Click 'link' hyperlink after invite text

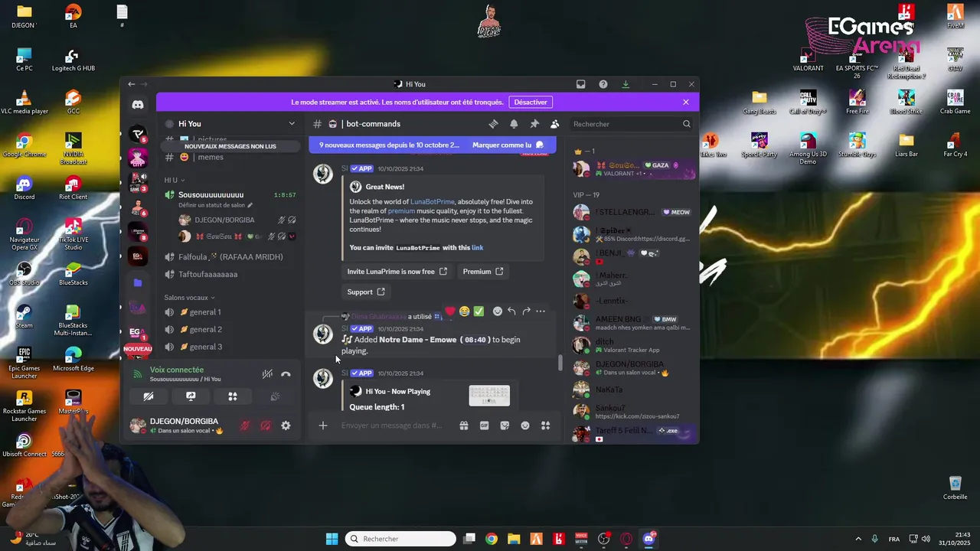coord(477,248)
